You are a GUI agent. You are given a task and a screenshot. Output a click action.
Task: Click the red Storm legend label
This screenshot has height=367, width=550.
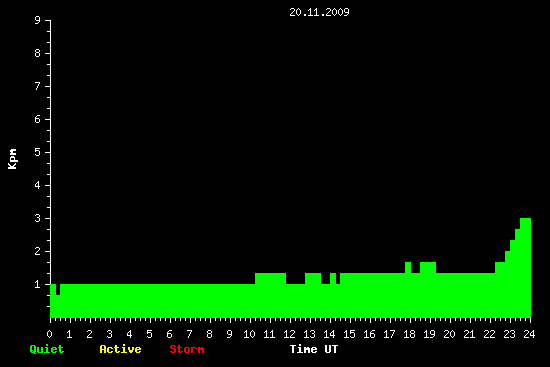point(187,349)
